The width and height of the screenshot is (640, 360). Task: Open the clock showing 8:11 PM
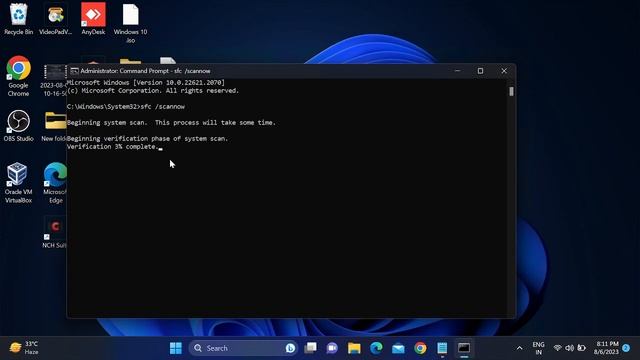tap(606, 348)
